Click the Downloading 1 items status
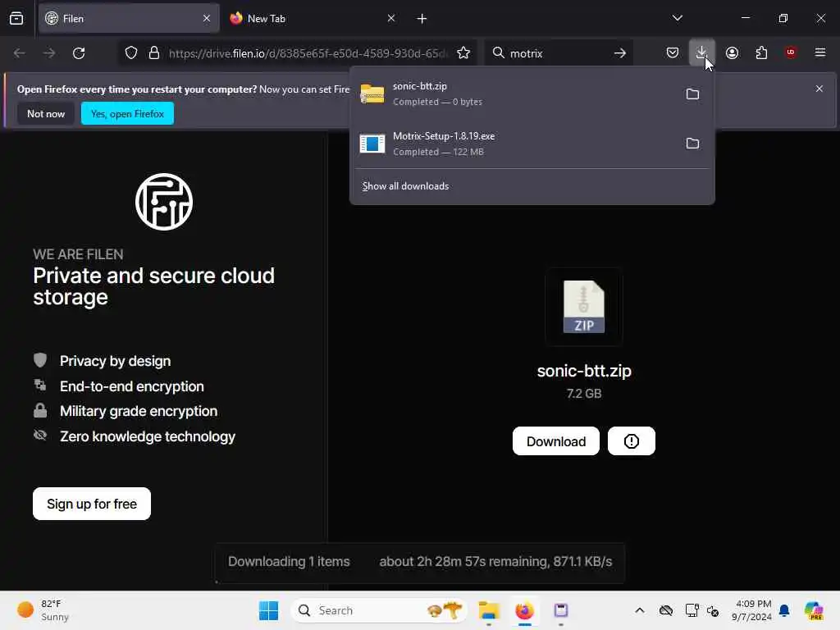This screenshot has height=630, width=840. coord(289,561)
